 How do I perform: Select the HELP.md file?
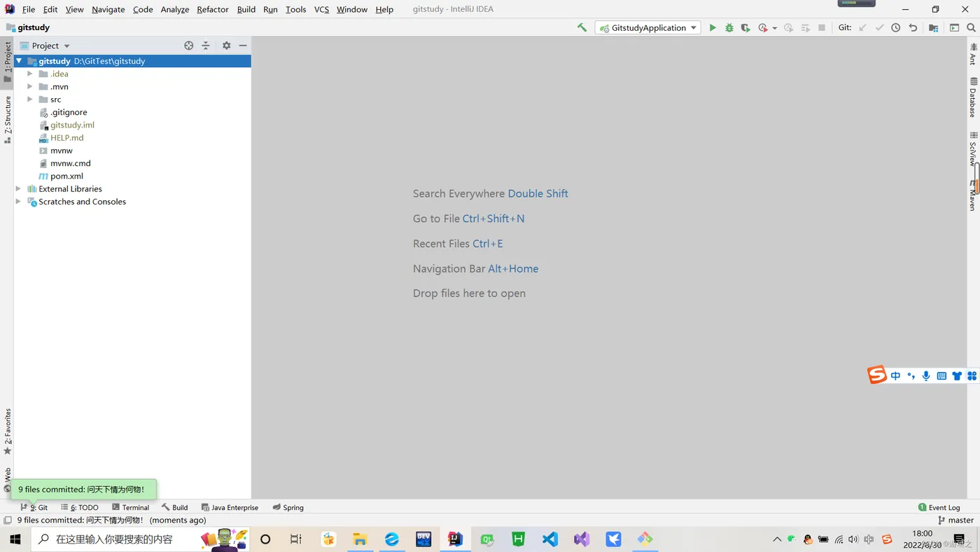(66, 138)
